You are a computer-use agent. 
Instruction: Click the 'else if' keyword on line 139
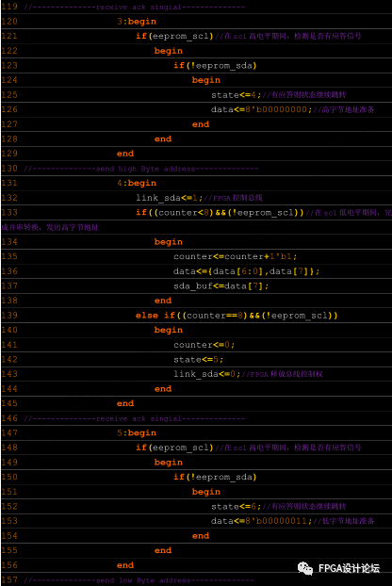pos(155,316)
